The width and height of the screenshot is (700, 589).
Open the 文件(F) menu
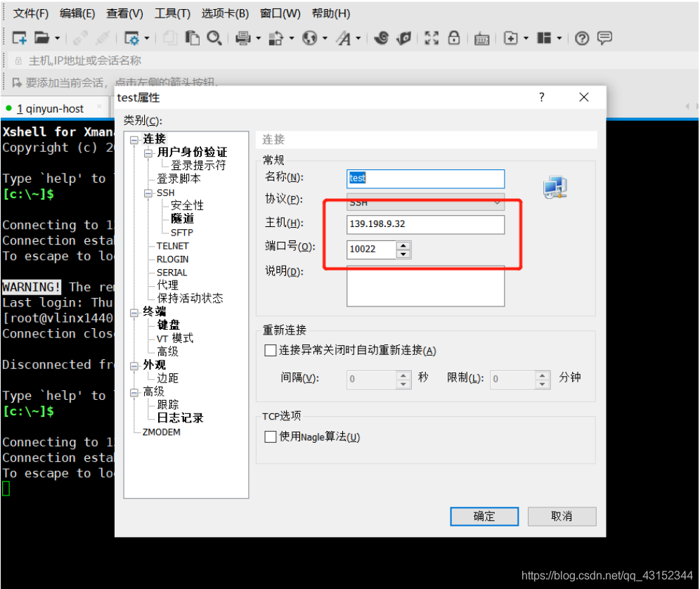pyautogui.click(x=31, y=13)
